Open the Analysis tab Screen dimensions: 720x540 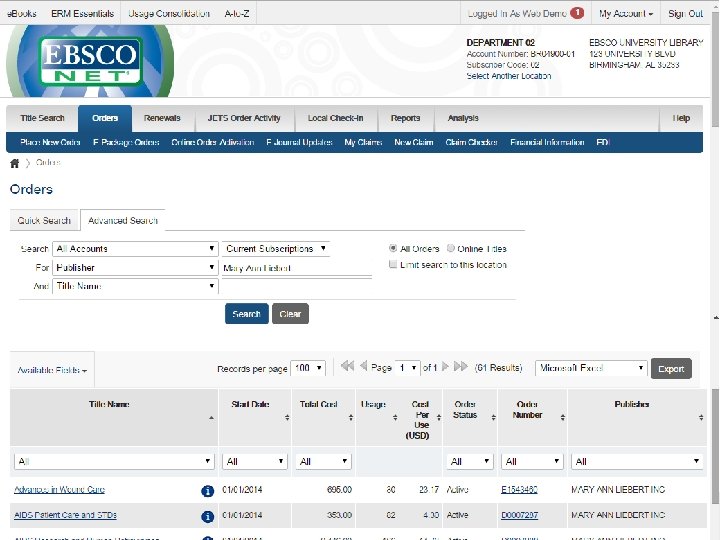point(463,118)
